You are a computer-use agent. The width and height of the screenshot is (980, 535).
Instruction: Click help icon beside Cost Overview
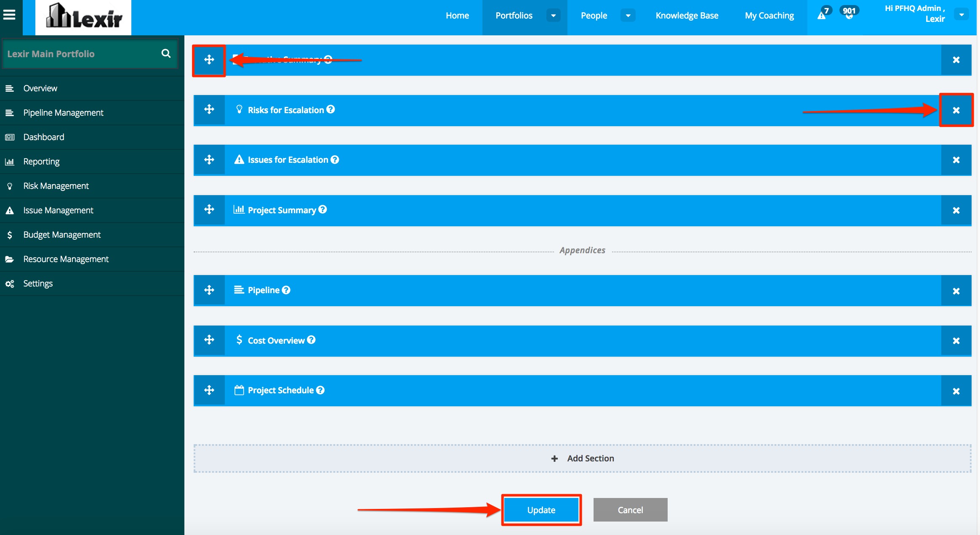point(311,340)
